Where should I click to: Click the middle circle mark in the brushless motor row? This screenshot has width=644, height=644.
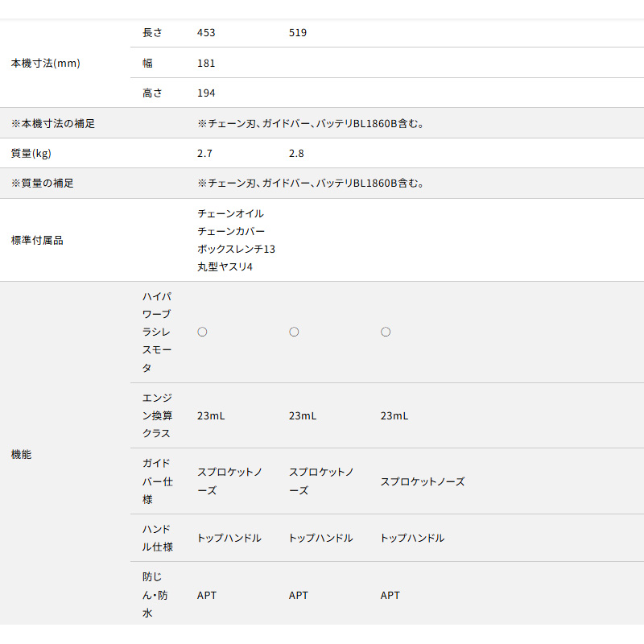tap(294, 332)
